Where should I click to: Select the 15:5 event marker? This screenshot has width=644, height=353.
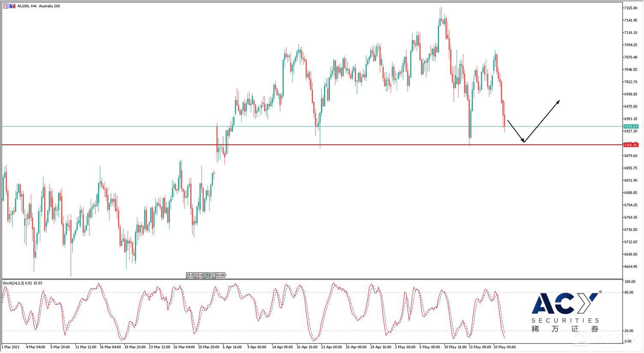coord(190,275)
